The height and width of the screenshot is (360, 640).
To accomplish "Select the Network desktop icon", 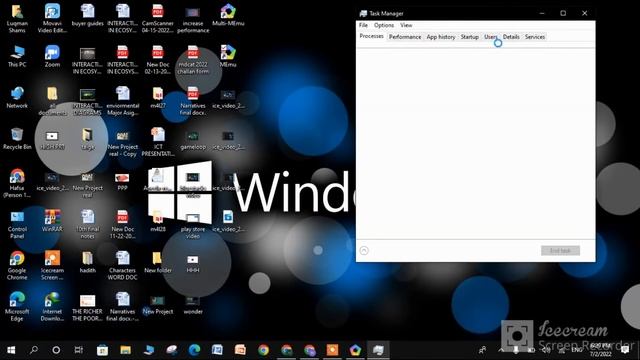I will [x=17, y=98].
